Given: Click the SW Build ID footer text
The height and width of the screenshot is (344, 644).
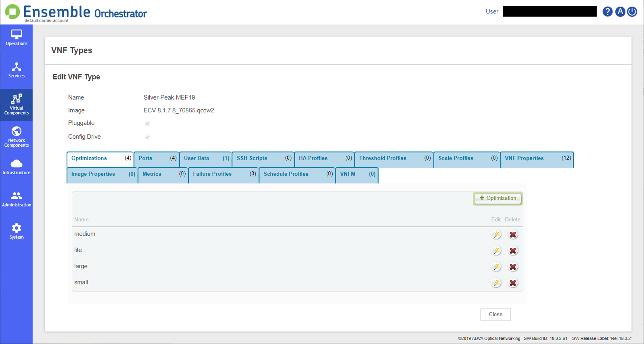Looking at the screenshot, I should [x=545, y=338].
